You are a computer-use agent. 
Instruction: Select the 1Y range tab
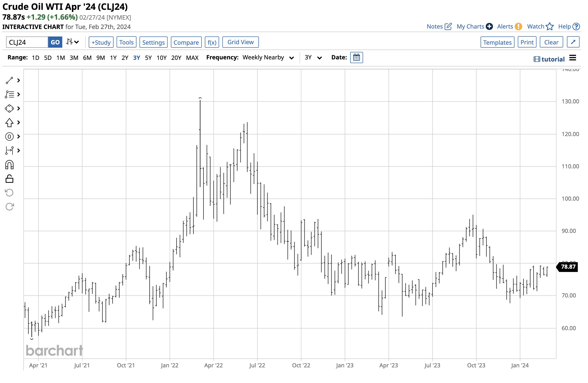click(113, 58)
